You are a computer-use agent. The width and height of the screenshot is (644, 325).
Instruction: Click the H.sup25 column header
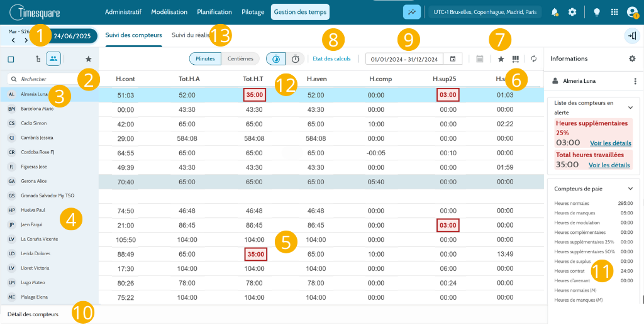445,79
